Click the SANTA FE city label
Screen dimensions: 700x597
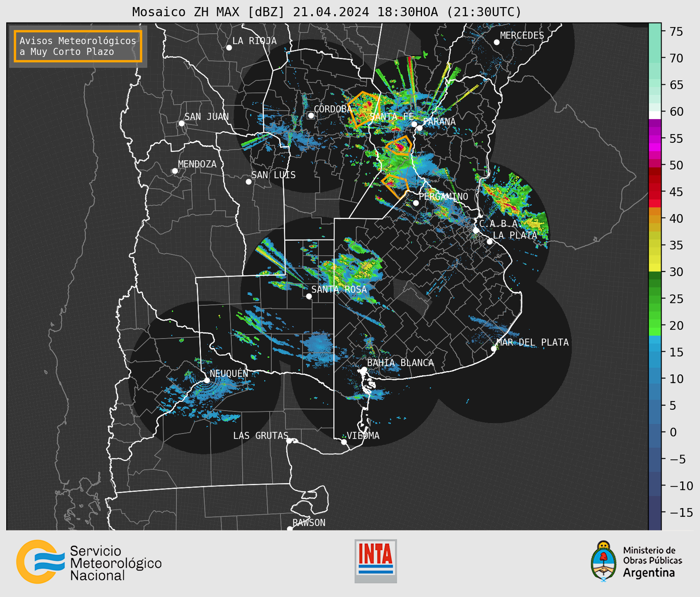(392, 117)
